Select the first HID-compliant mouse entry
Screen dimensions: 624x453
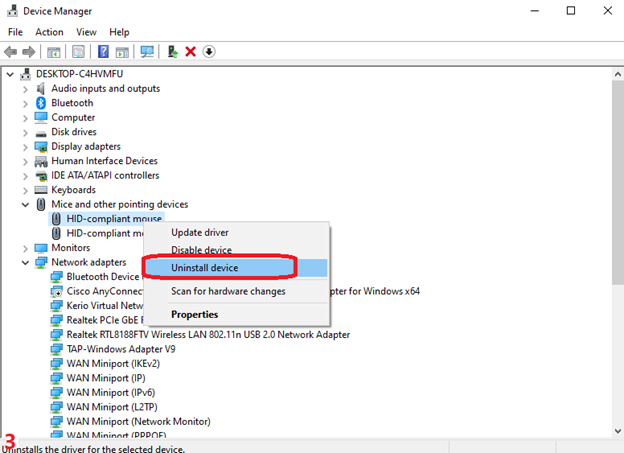(107, 219)
